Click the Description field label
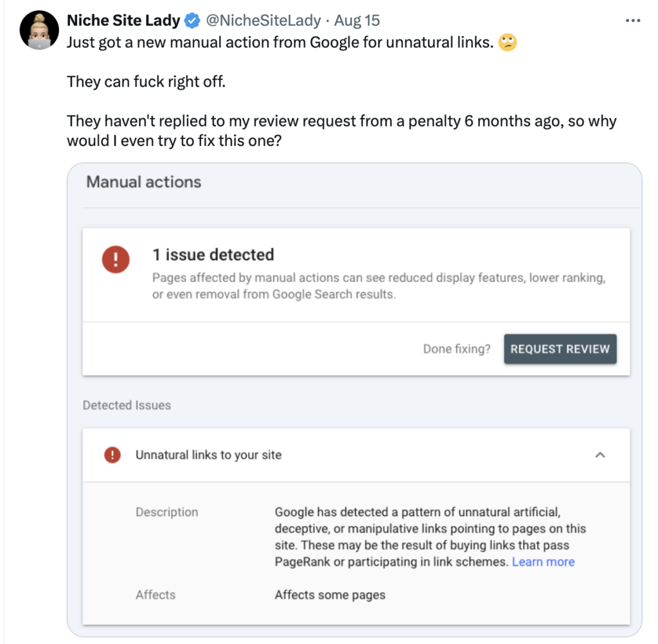658x644 pixels. click(x=167, y=512)
